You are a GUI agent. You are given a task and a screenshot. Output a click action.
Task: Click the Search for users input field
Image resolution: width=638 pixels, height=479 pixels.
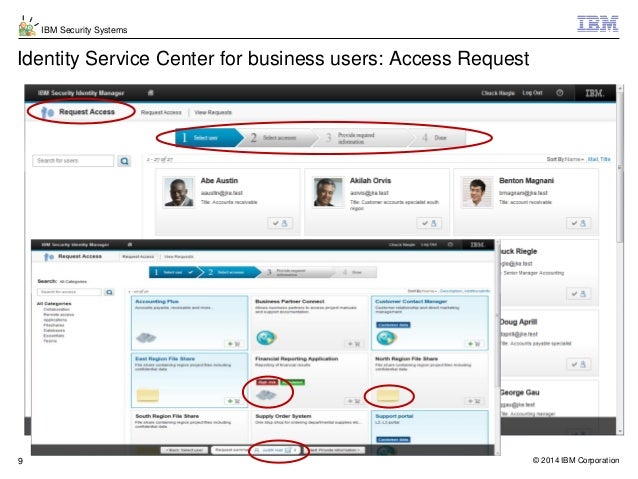(x=73, y=161)
